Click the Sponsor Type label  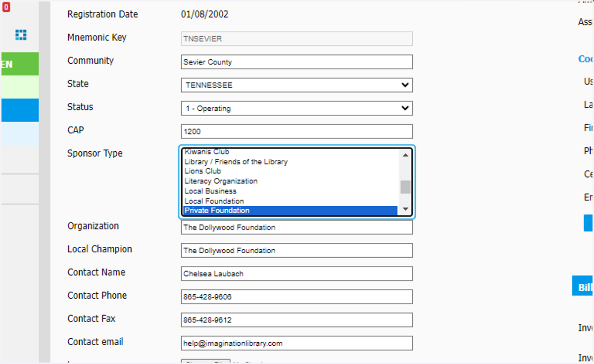(x=95, y=153)
